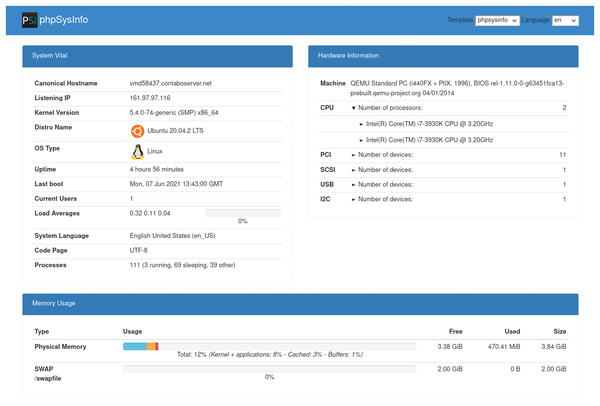Click the uptime value 4 hours 56 minutes

tap(157, 169)
